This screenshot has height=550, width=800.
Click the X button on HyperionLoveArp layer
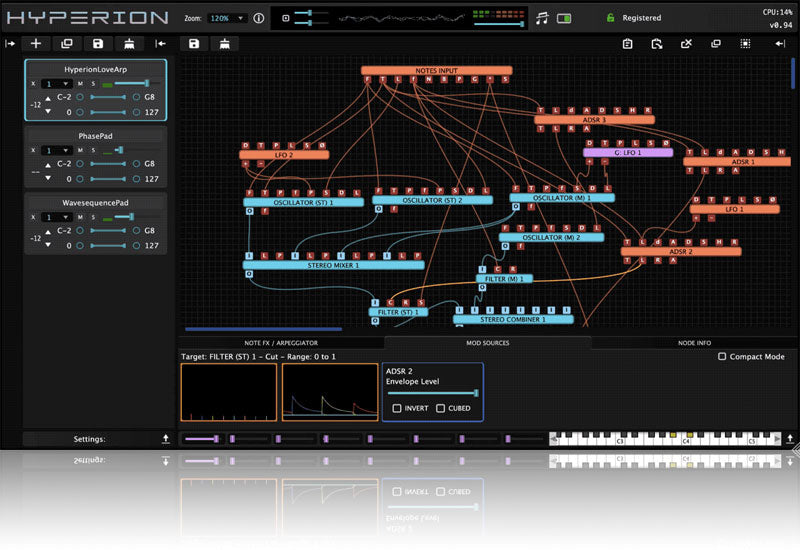33,84
